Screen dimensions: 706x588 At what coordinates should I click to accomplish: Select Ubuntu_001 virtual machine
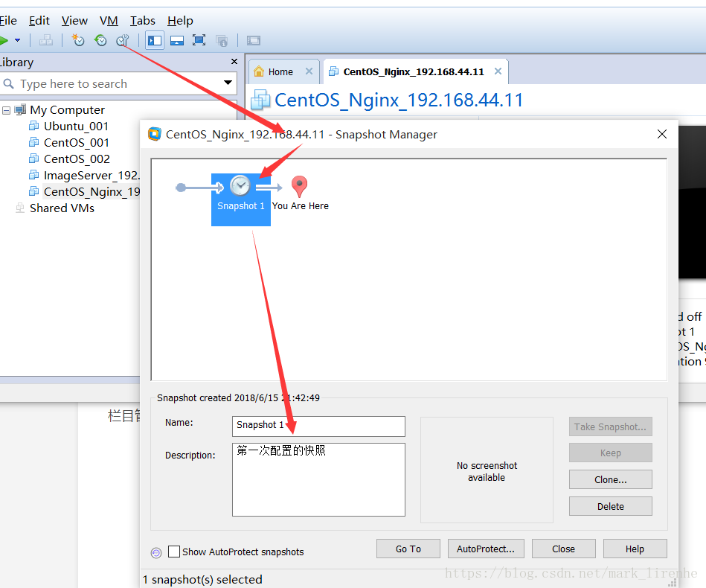(x=76, y=127)
